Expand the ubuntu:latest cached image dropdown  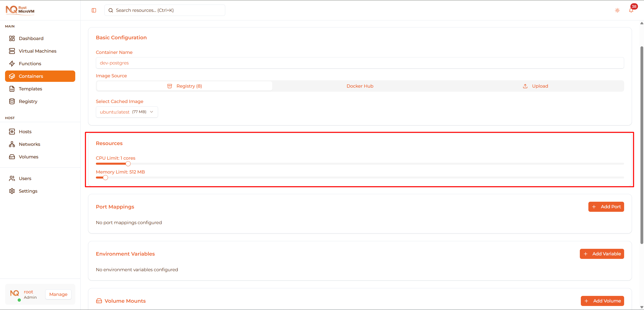coord(127,112)
